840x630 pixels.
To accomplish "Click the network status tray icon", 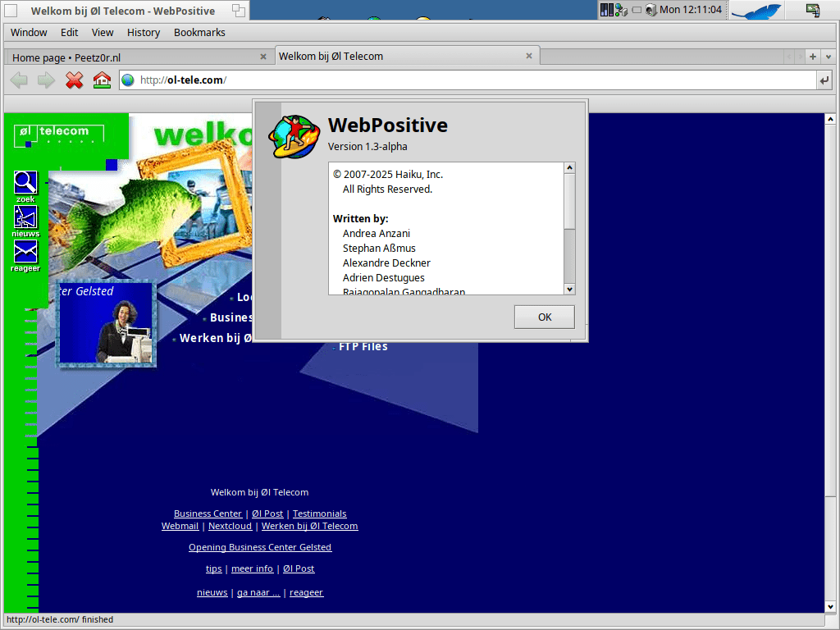I will pos(621,10).
